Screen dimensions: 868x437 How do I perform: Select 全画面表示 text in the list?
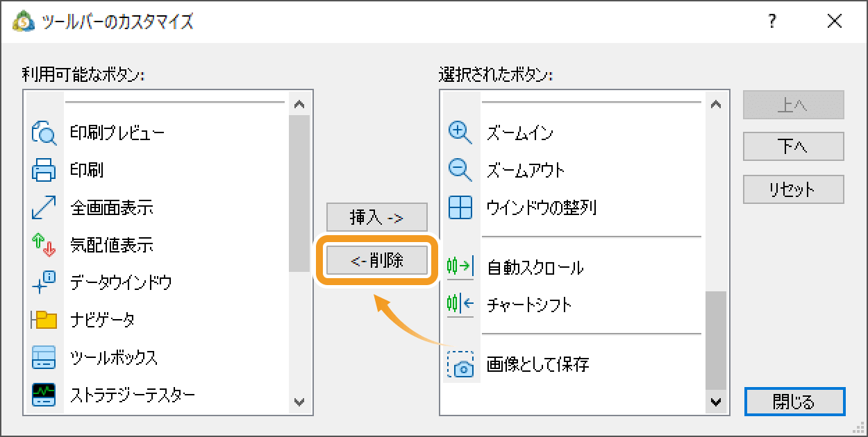(x=112, y=207)
